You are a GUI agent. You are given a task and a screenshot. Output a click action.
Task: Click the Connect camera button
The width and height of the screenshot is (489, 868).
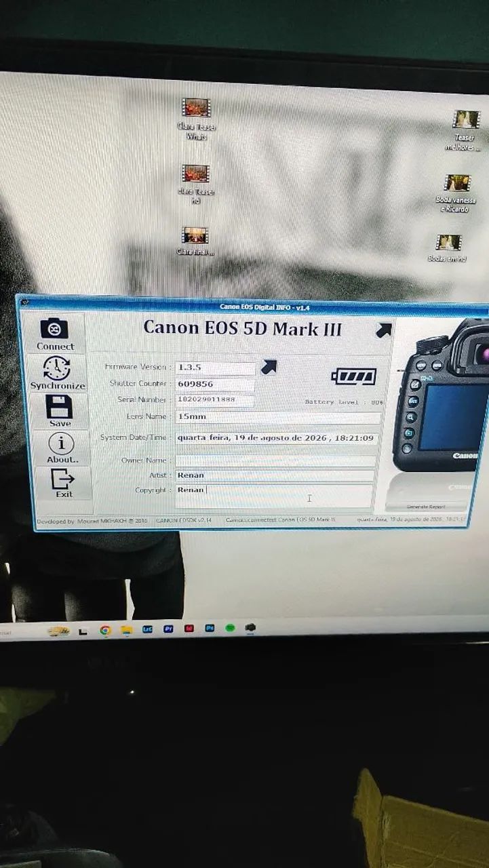tap(54, 334)
